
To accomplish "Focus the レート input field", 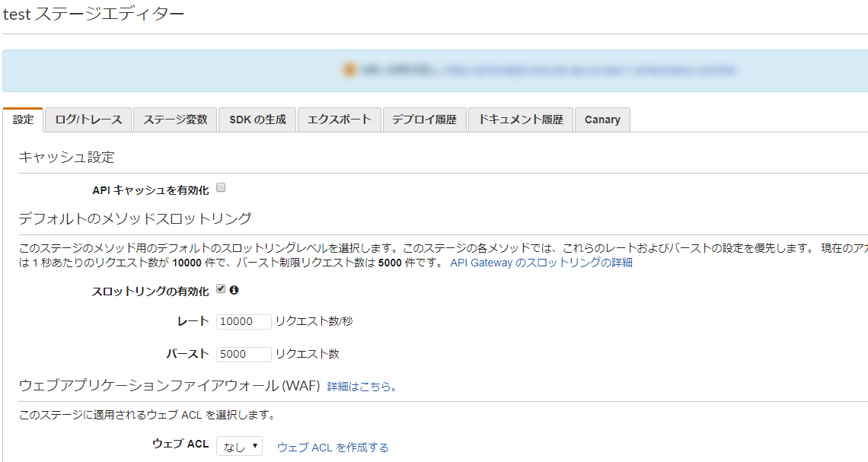I will click(244, 321).
